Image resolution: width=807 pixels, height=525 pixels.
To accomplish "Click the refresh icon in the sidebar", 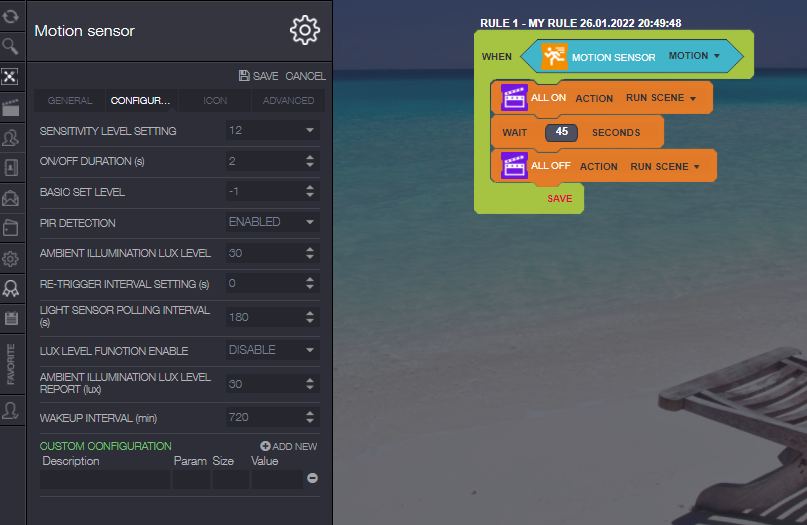I will point(11,15).
